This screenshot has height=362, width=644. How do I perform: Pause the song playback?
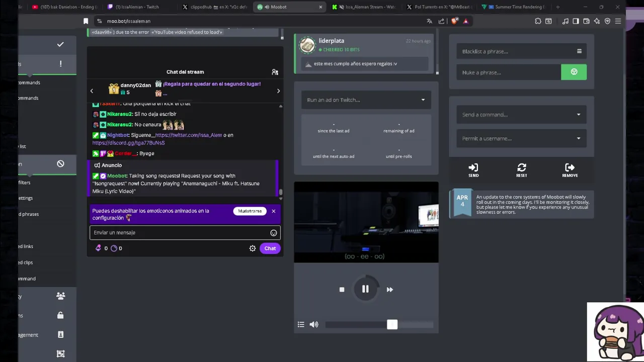365,289
